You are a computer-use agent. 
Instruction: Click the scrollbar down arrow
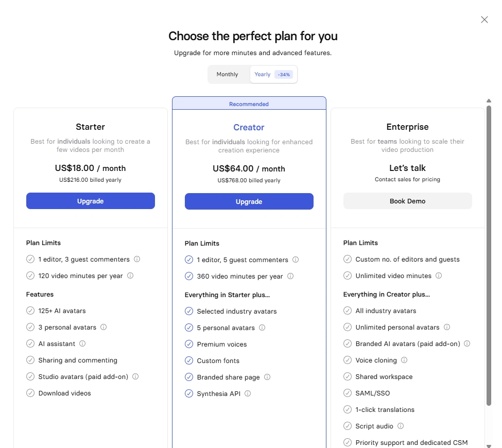(489, 445)
